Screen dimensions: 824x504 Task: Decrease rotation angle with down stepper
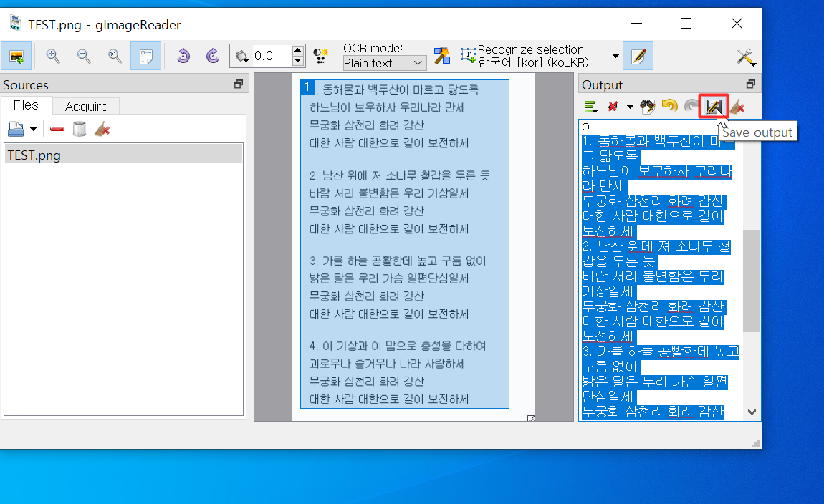[298, 61]
